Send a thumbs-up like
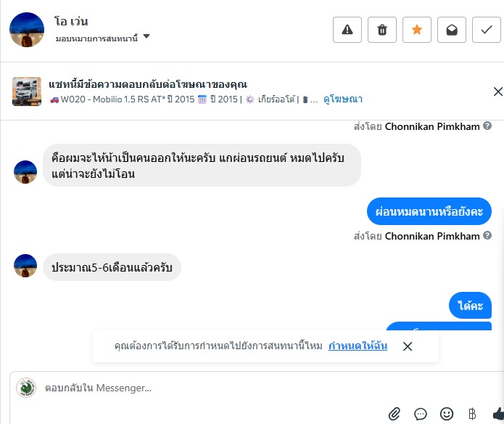The image size is (504, 424). [x=497, y=414]
